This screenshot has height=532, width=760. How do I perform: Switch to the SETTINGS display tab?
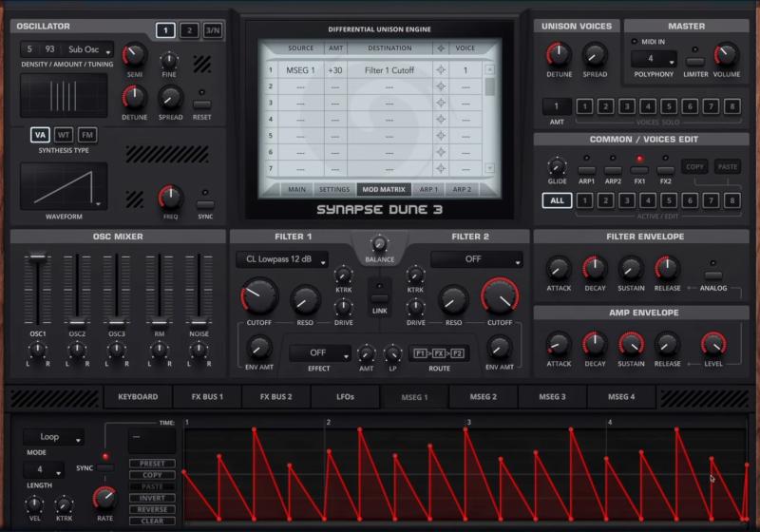pyautogui.click(x=334, y=189)
